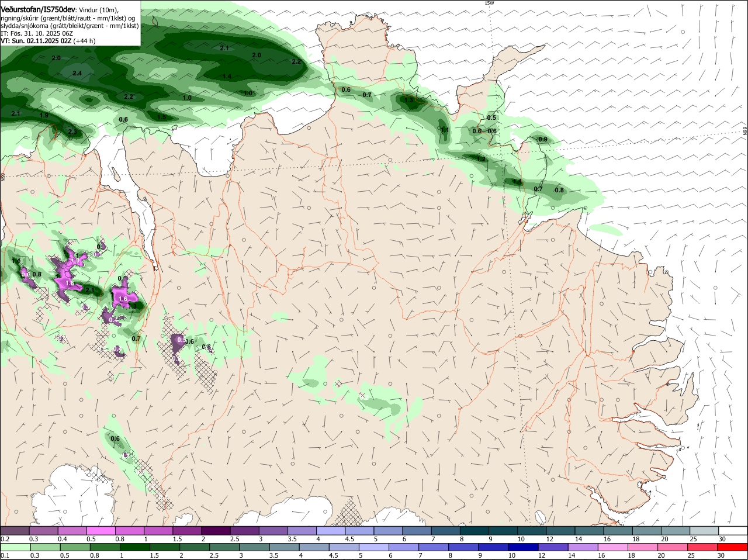Screen dimensions: 748x560
Task: Click the 1.2 precipitation value
Action: [482, 159]
